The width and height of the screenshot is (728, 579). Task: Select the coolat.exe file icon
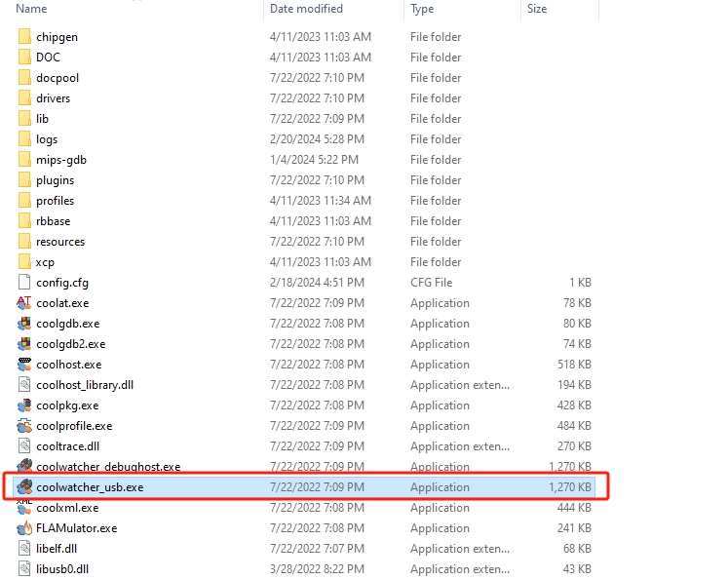(25, 303)
